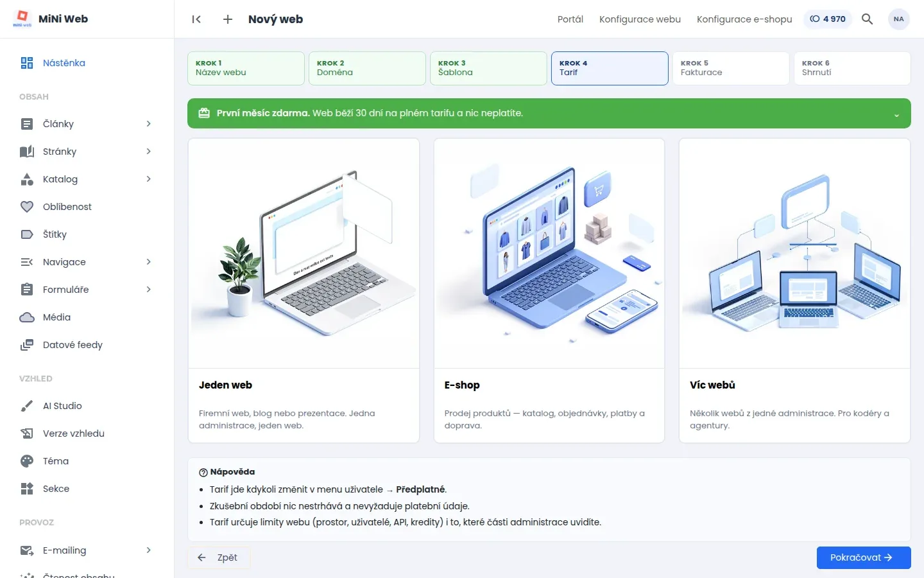This screenshot has height=578, width=924.
Task: Expand the green free-month banner chevron
Action: [x=896, y=116]
